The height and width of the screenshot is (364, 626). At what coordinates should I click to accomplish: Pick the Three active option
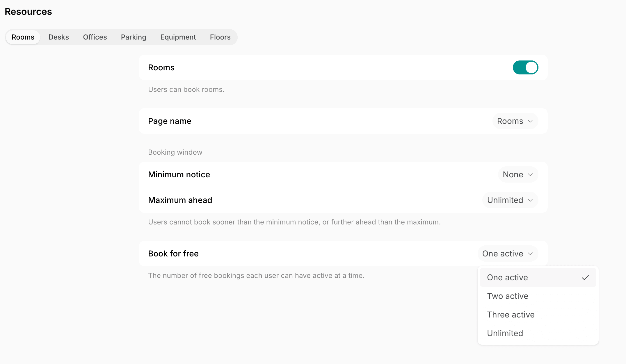(x=538, y=315)
